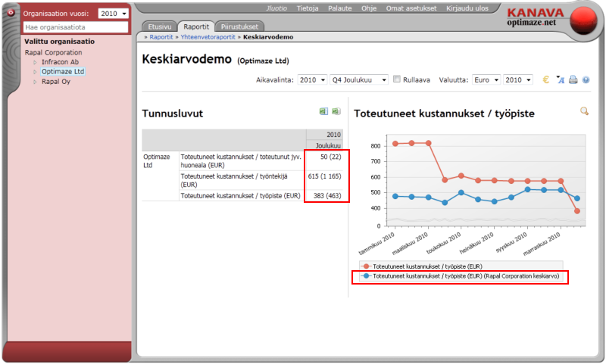Click the chart magnifier zoom icon

pyautogui.click(x=584, y=111)
